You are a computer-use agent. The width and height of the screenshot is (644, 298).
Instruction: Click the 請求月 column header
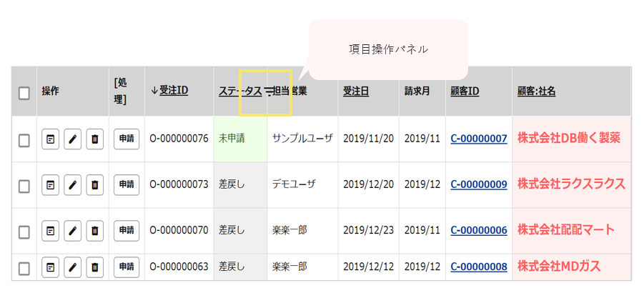pyautogui.click(x=417, y=91)
